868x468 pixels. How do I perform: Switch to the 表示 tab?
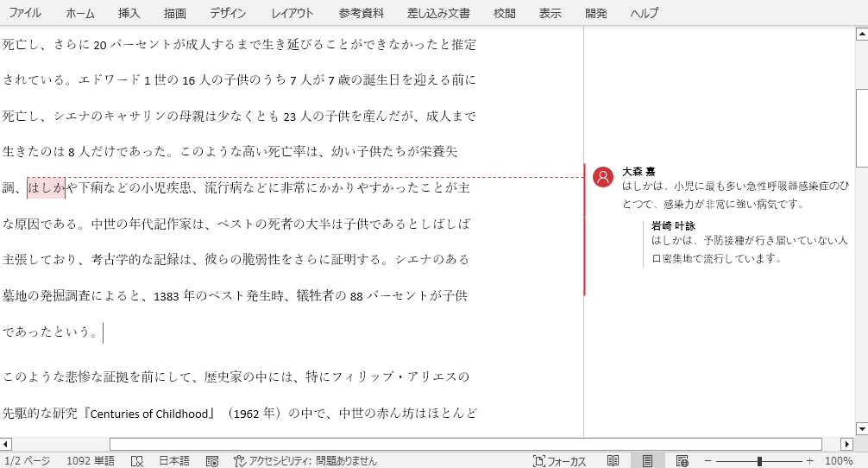(550, 13)
